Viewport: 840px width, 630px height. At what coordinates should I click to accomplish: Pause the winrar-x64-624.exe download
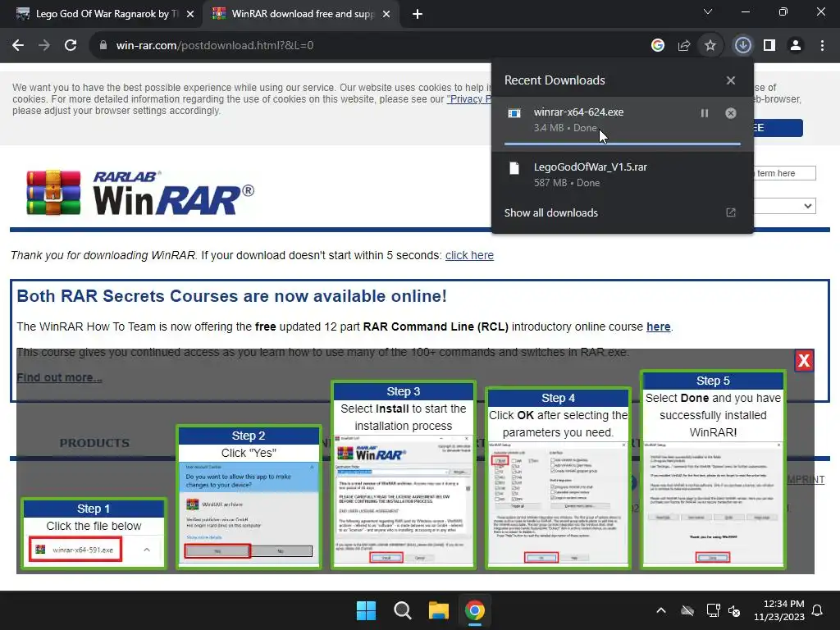click(x=705, y=113)
